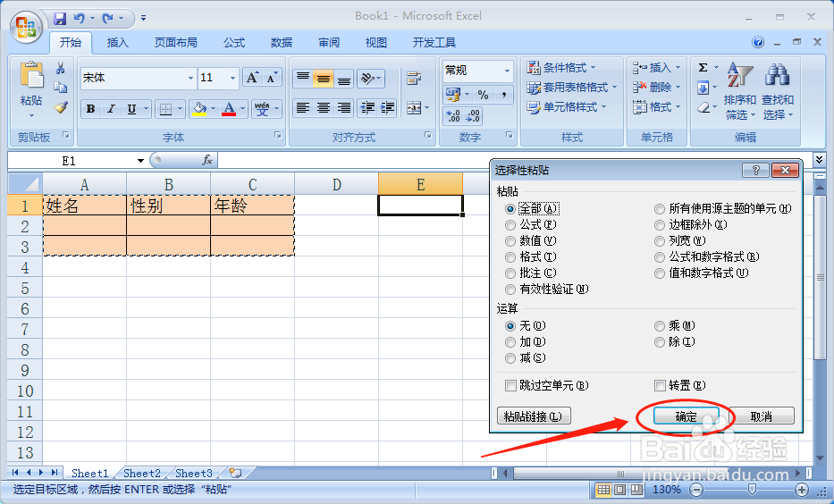Confirm dialog with 确定 button
The height and width of the screenshot is (504, 834).
pos(687,416)
